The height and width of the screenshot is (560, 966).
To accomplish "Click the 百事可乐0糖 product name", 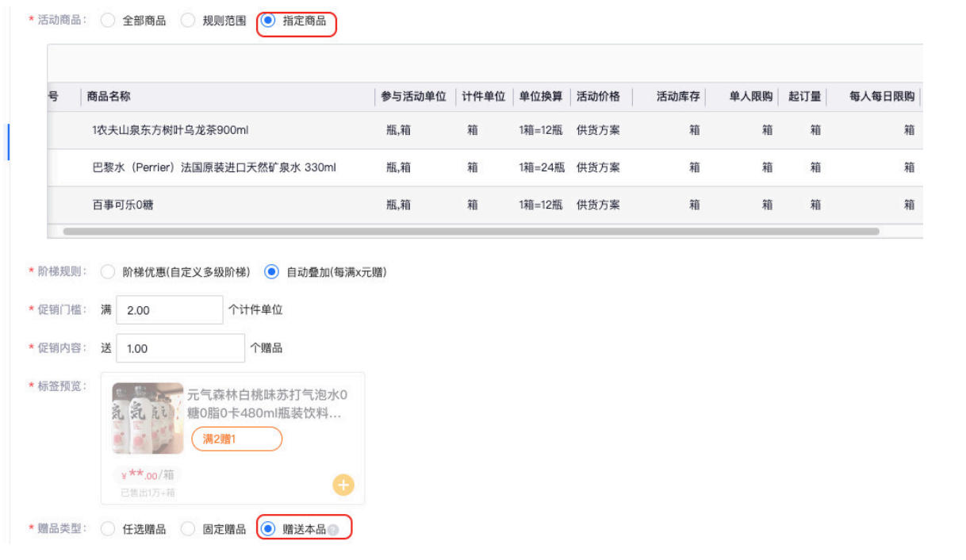I will pos(123,205).
